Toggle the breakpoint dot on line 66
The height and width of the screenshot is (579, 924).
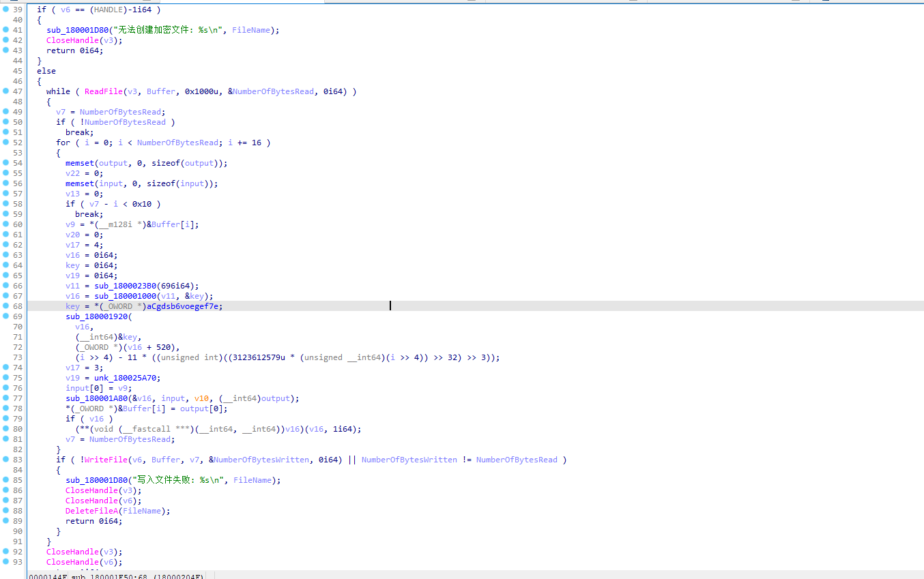pos(5,285)
